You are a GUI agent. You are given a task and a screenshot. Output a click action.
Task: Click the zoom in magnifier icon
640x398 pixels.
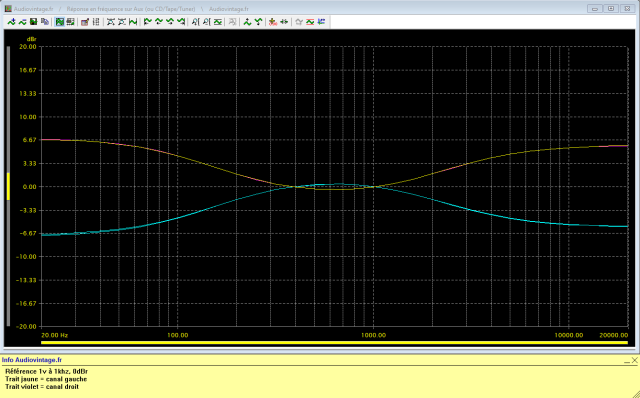pos(195,22)
